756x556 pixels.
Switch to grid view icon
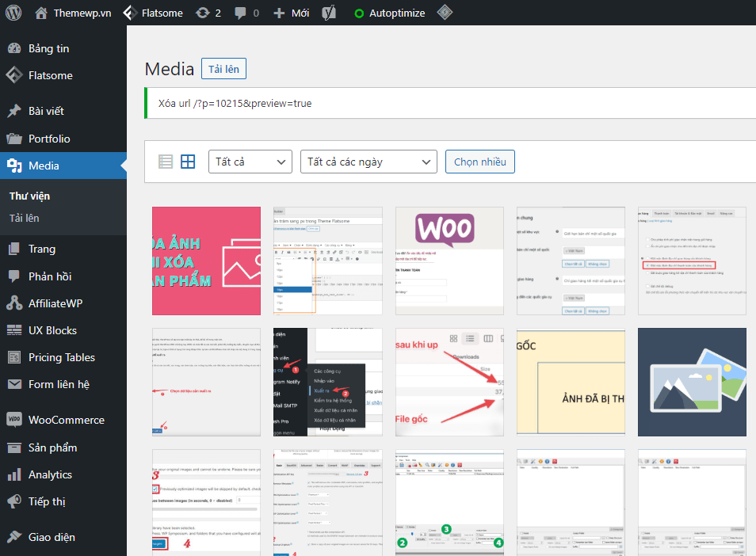(188, 162)
